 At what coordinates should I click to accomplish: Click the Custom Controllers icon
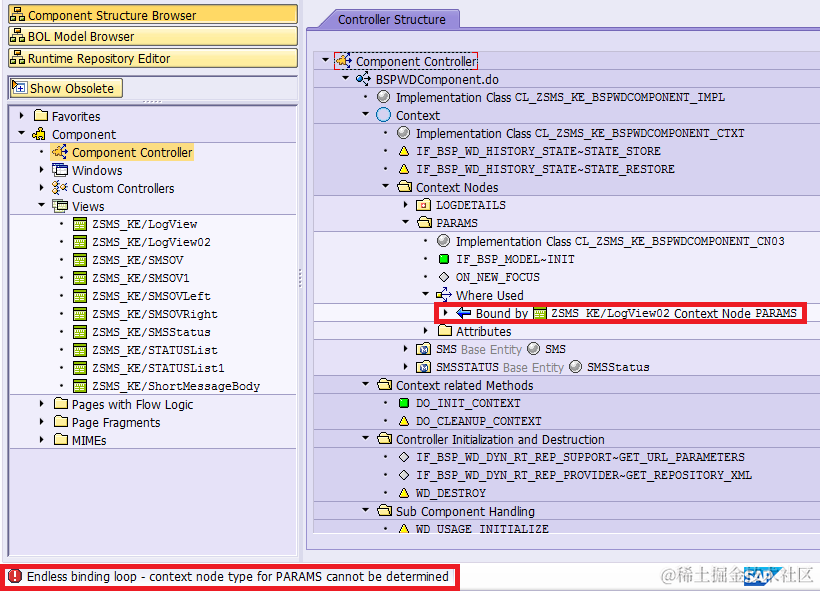click(60, 187)
